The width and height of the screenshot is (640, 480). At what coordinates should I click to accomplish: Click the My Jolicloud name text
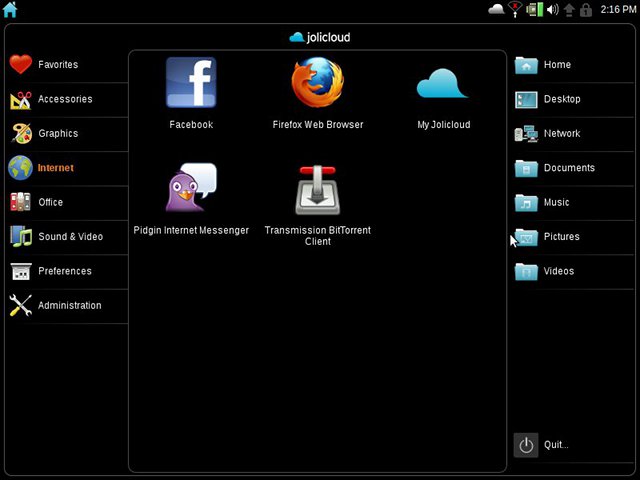444,125
